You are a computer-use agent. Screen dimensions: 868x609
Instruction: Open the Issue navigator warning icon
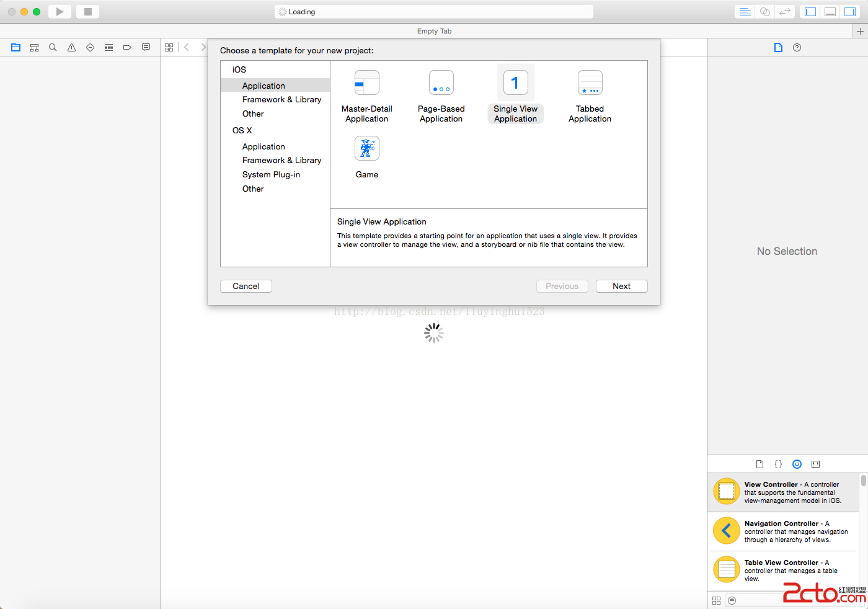coord(71,47)
